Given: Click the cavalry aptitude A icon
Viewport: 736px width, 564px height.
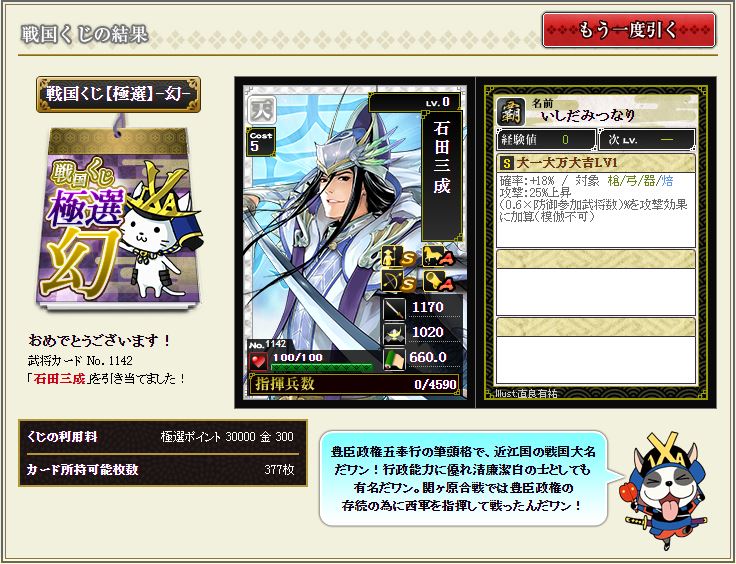Looking at the screenshot, I should click(x=437, y=257).
